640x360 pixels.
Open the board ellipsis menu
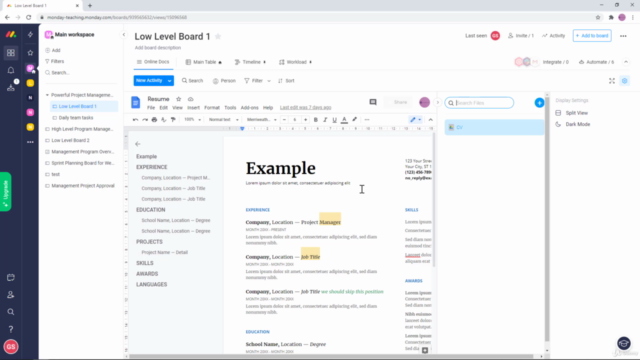click(x=623, y=36)
